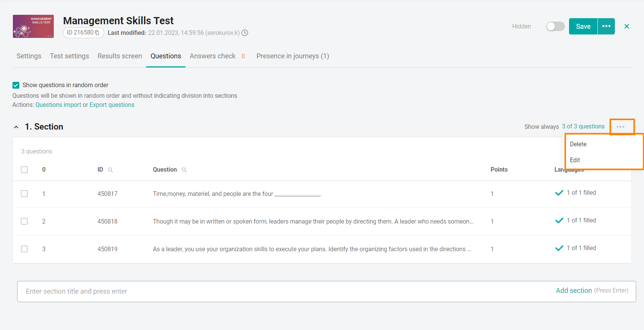Switch to the Test settings tab
The width and height of the screenshot is (644, 330).
point(69,56)
